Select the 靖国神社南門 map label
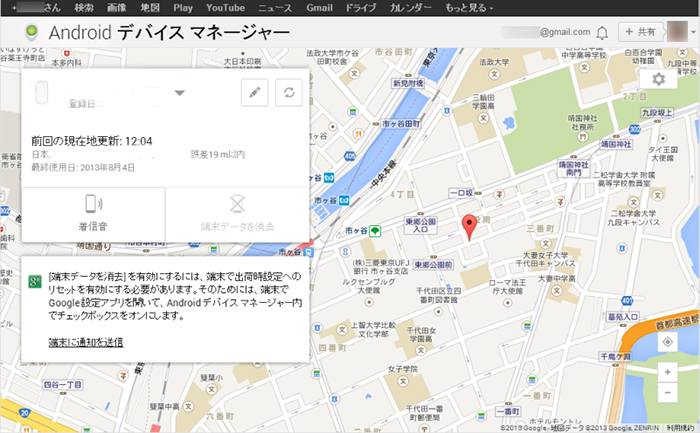Viewport: 700px width, 433px height. 573,168
